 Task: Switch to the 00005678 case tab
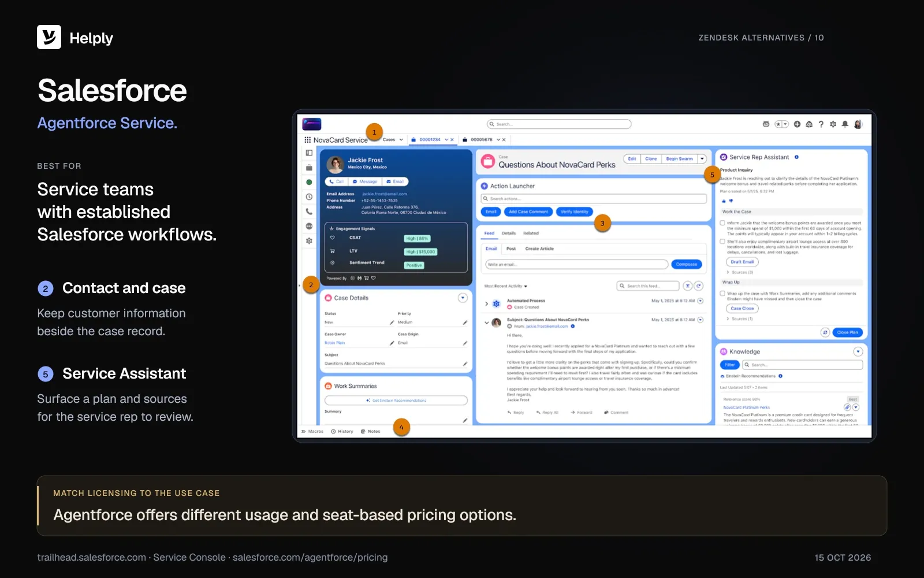481,140
